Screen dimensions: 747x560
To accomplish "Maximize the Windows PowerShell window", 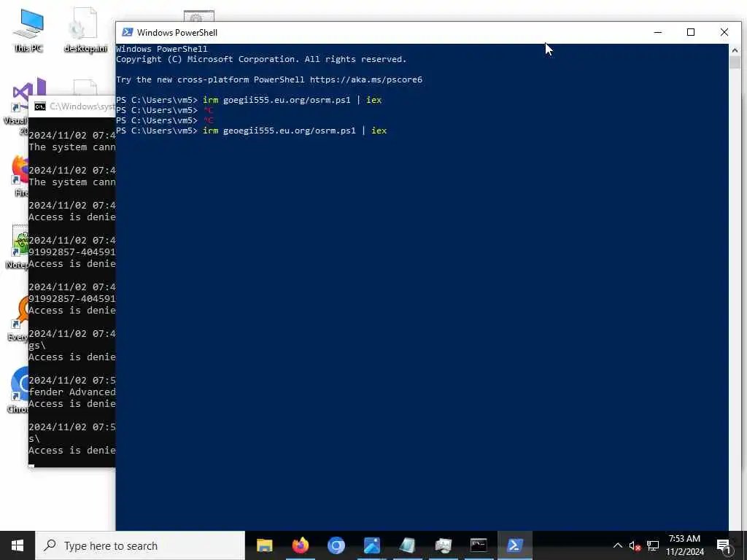I will (x=691, y=32).
